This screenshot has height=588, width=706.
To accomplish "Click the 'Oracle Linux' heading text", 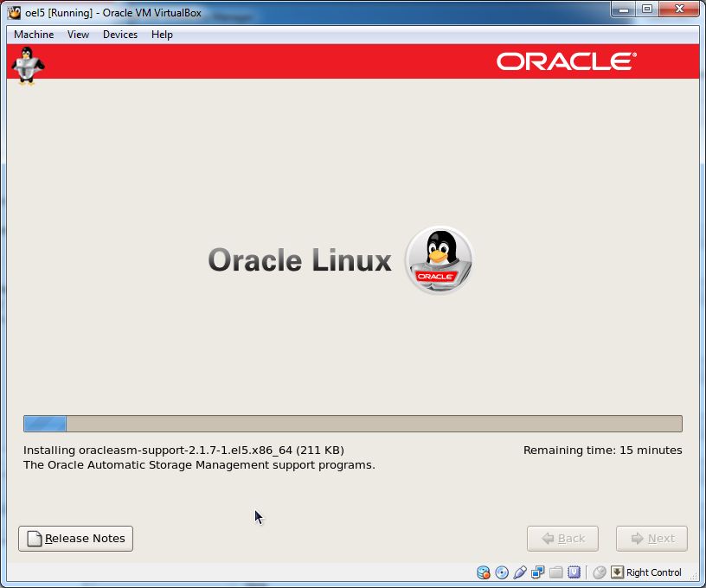I will (300, 260).
